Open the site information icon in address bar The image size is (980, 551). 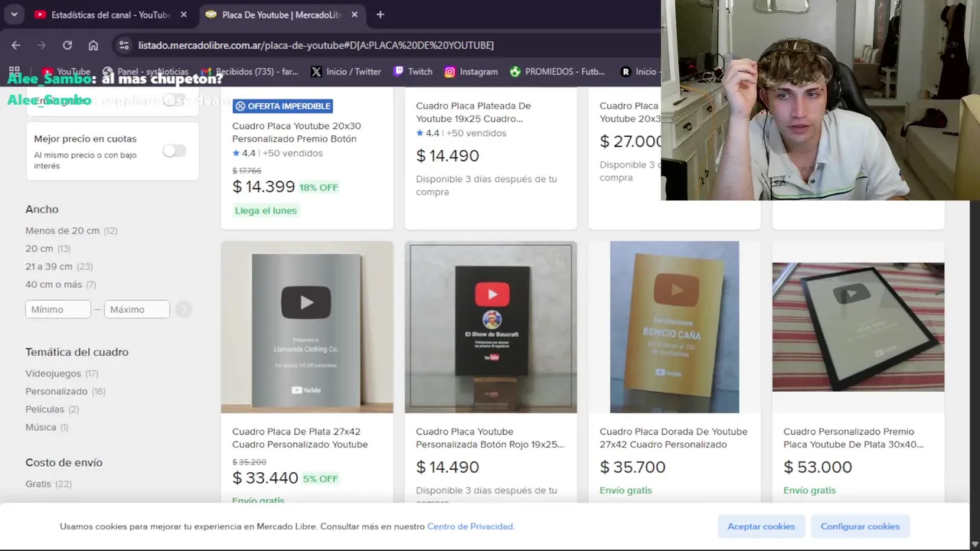click(x=124, y=45)
